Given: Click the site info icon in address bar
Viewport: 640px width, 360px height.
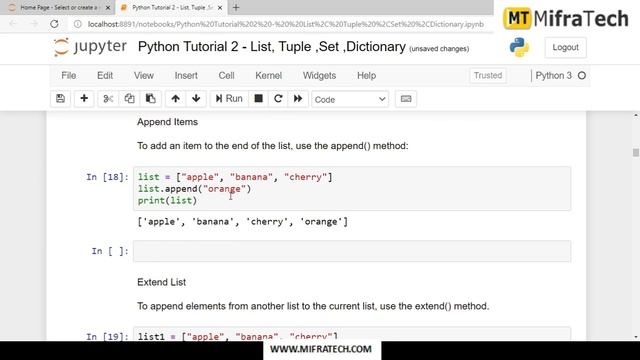Looking at the screenshot, I should coord(78,24).
